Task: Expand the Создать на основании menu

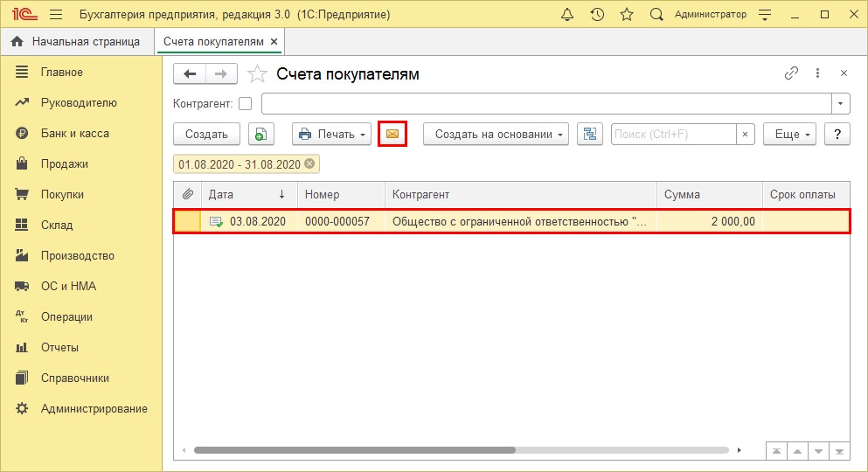Action: tap(496, 134)
